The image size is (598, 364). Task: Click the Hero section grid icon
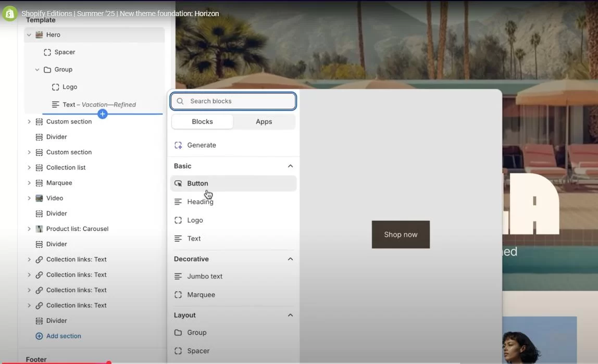[x=40, y=34]
